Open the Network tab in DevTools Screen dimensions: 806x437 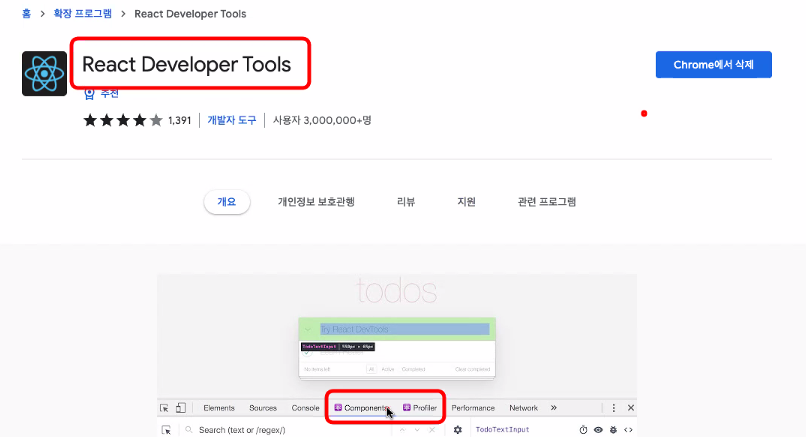[x=523, y=408]
